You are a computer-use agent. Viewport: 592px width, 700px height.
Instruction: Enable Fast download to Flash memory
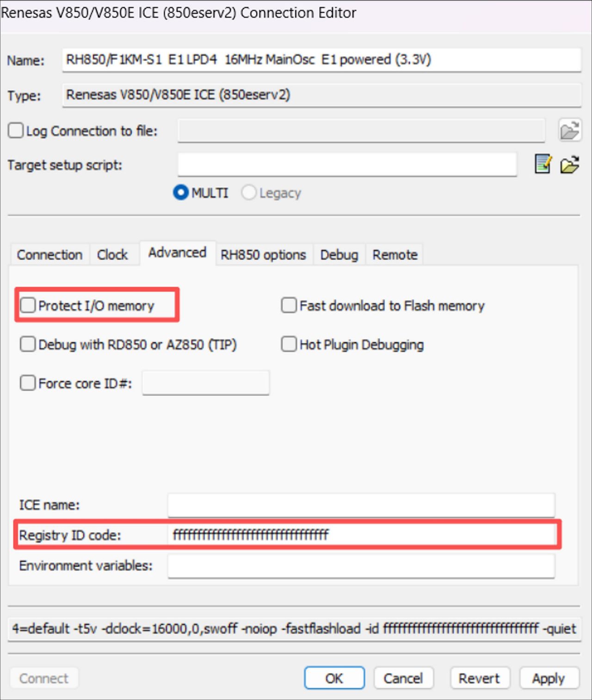pos(289,305)
